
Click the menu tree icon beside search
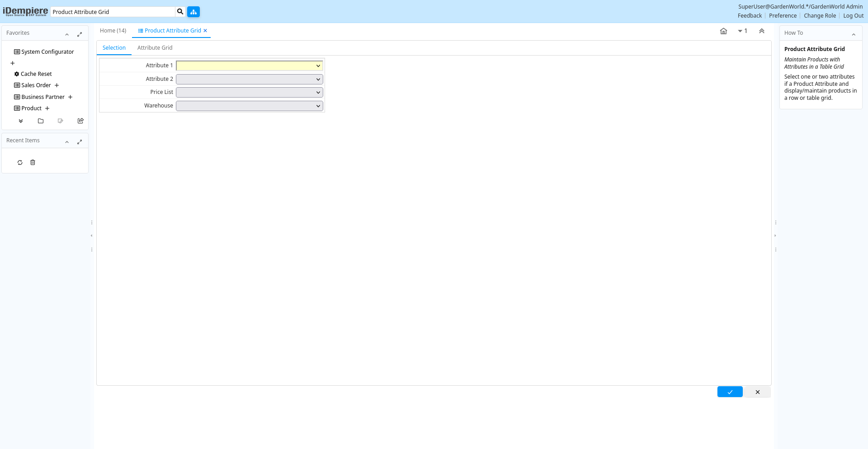click(193, 12)
